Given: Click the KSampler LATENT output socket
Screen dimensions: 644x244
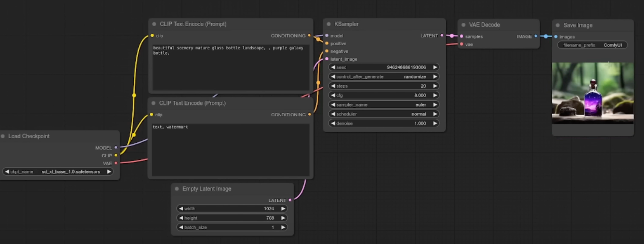Looking at the screenshot, I should pyautogui.click(x=442, y=35).
